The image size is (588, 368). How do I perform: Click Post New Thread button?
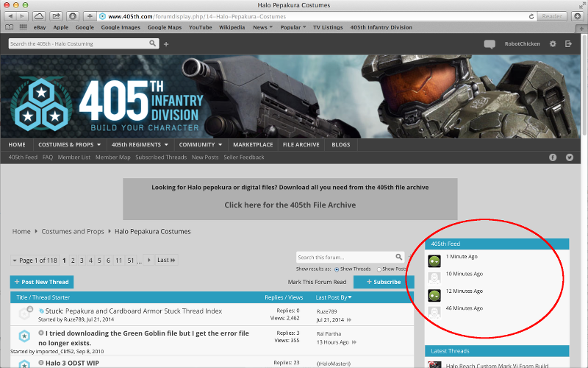42,282
